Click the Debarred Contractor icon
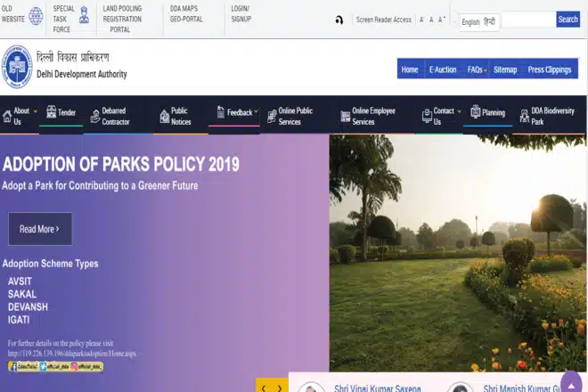Image resolution: width=588 pixels, height=392 pixels. [x=95, y=116]
